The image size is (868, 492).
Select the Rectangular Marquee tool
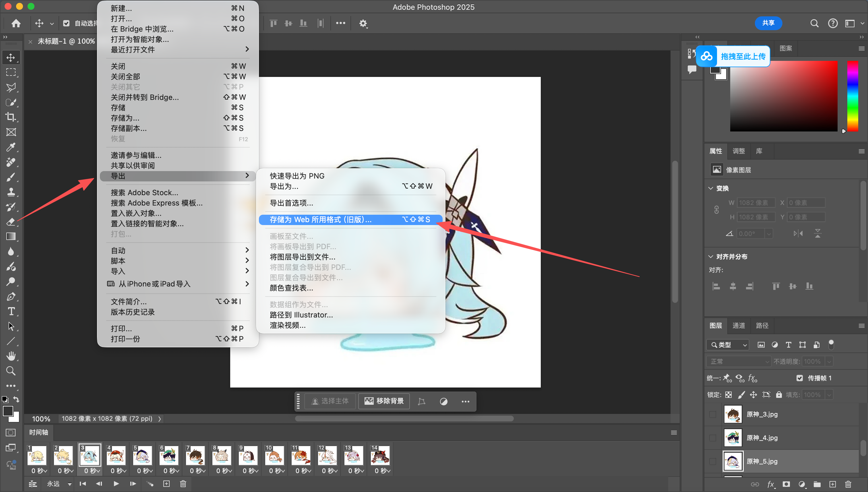(11, 72)
